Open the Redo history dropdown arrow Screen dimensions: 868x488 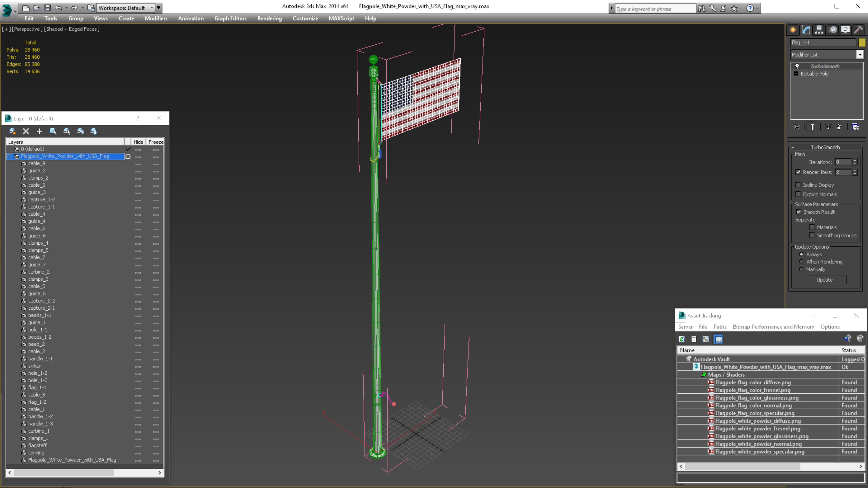82,8
